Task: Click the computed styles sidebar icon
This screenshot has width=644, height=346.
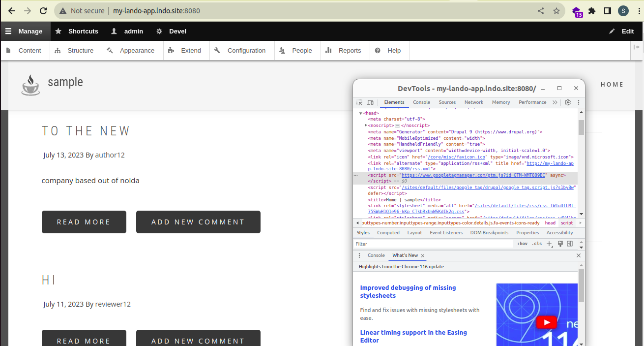Action: click(x=570, y=244)
